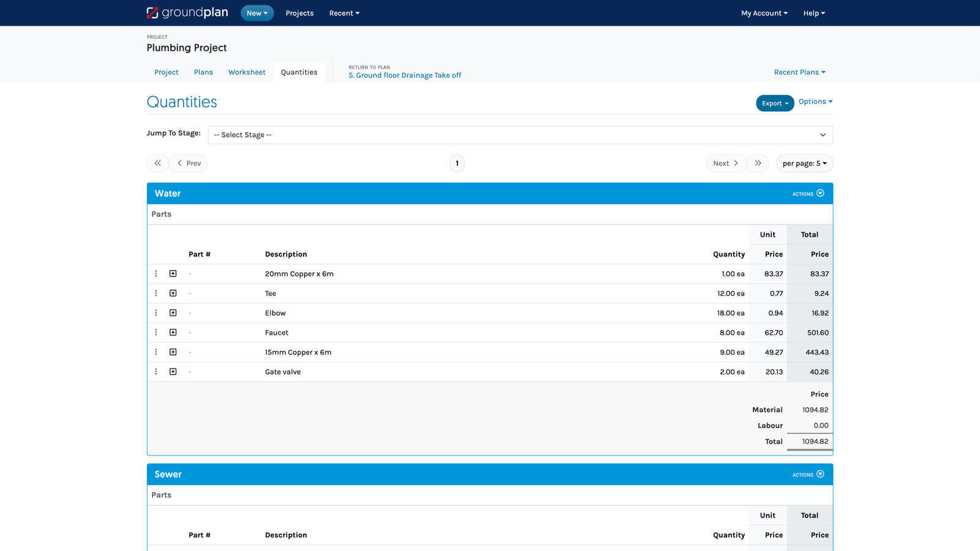Open the Ground floor Drainage Take off plan
Screen dimensions: 980x551
405,75
